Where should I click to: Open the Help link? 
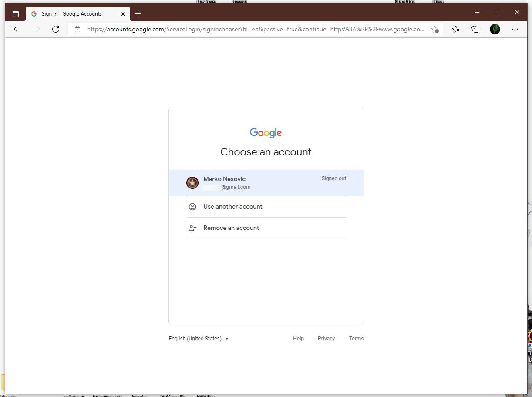(x=298, y=338)
